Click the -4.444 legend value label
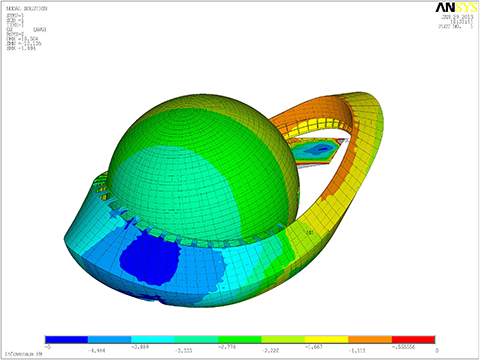This screenshot has height=360, width=480. (97, 351)
